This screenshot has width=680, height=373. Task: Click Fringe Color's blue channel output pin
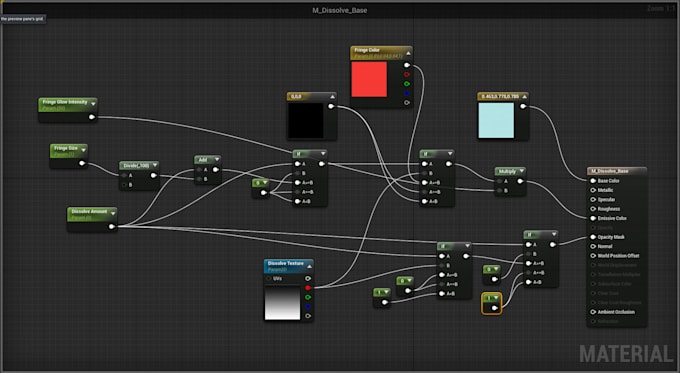coord(406,93)
